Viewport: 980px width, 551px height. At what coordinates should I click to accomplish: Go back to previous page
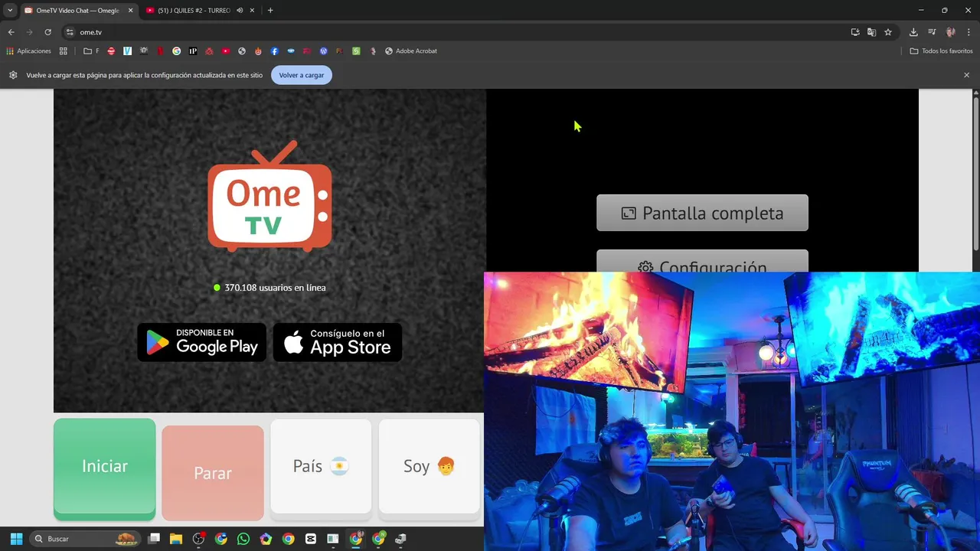coord(11,32)
